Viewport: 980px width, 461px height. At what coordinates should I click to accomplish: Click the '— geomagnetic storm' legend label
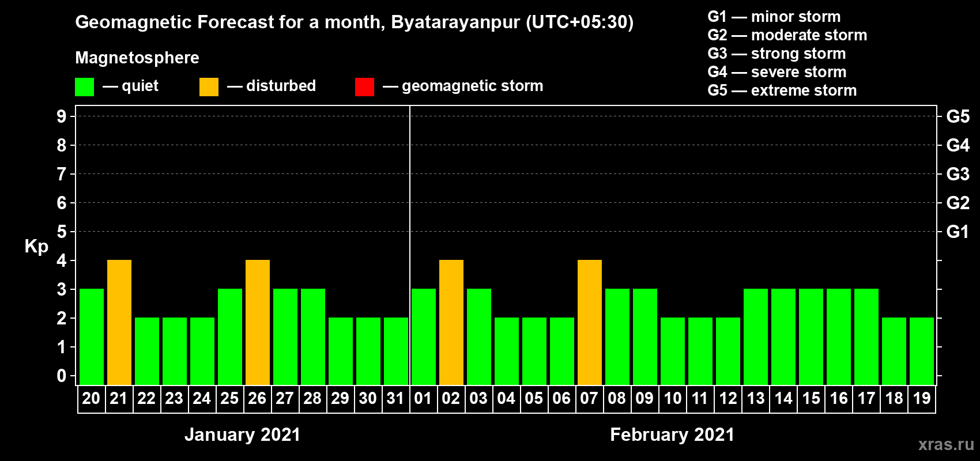(x=463, y=86)
